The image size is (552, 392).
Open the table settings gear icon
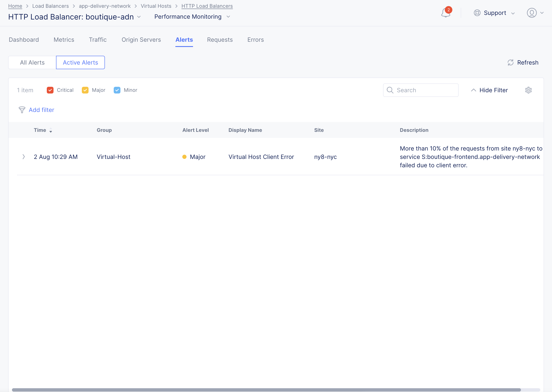[x=529, y=90]
